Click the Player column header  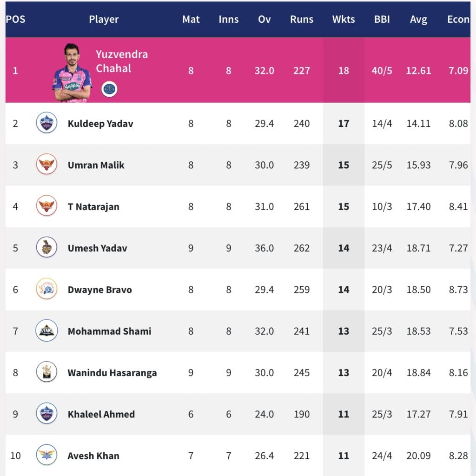coord(104,20)
